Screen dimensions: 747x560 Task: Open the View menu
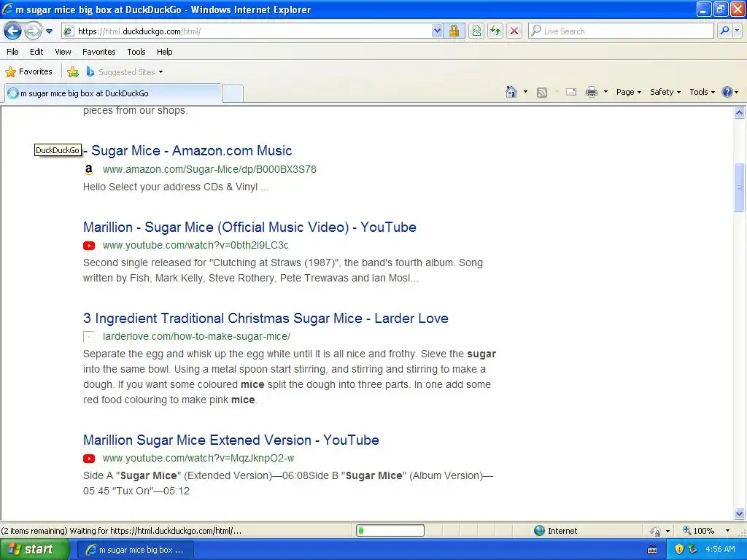(63, 52)
